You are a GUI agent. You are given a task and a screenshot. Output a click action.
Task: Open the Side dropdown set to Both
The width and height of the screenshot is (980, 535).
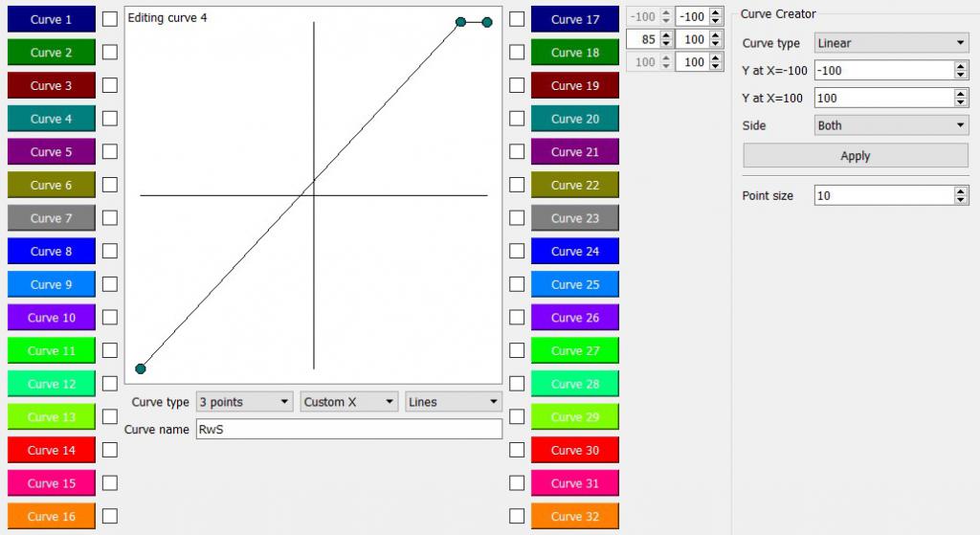coord(891,125)
